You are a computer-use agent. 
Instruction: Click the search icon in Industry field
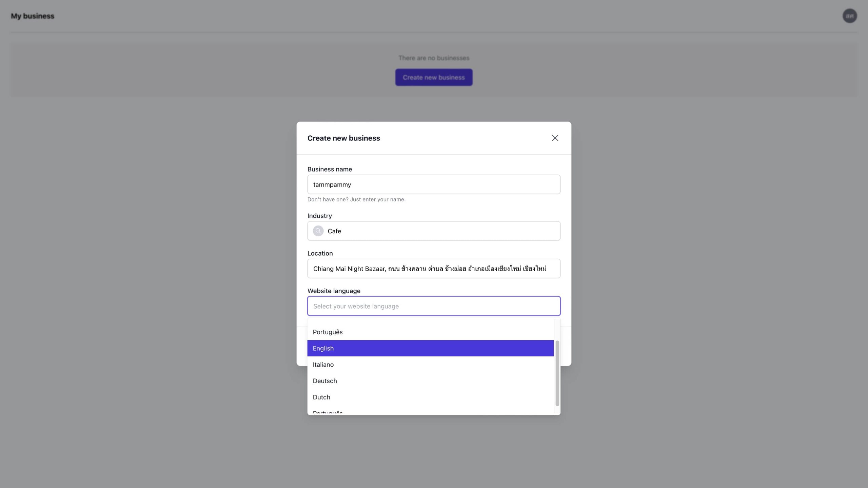[318, 231]
